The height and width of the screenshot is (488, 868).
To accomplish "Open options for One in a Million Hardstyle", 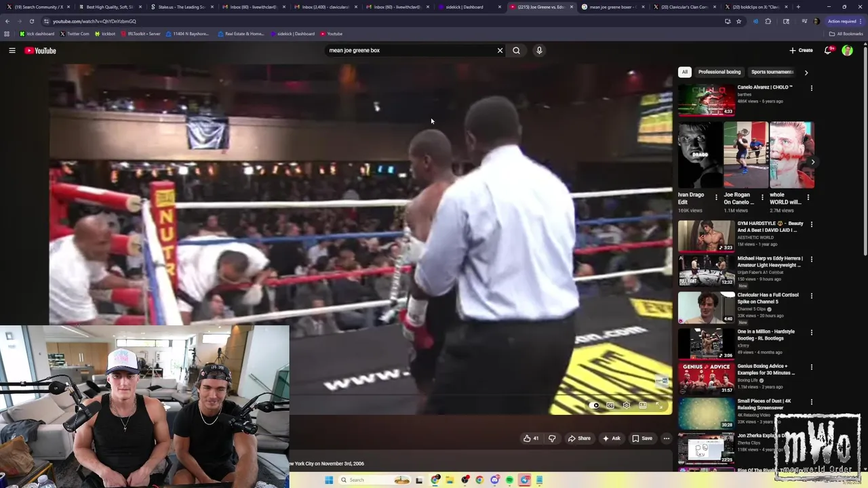I will click(x=811, y=333).
